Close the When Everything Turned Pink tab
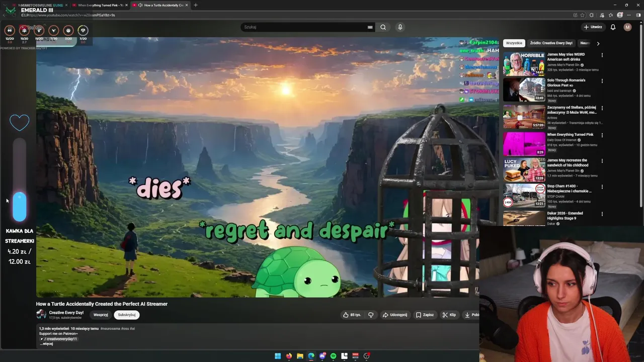The height and width of the screenshot is (362, 644). click(x=126, y=5)
